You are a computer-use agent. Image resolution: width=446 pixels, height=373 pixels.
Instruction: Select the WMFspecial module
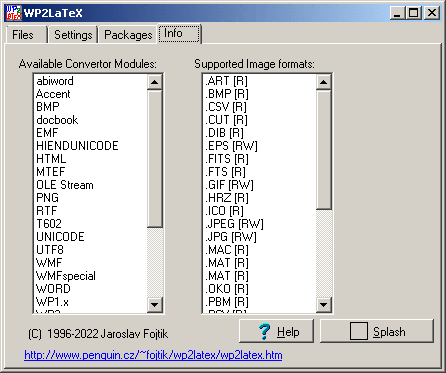click(x=91, y=276)
